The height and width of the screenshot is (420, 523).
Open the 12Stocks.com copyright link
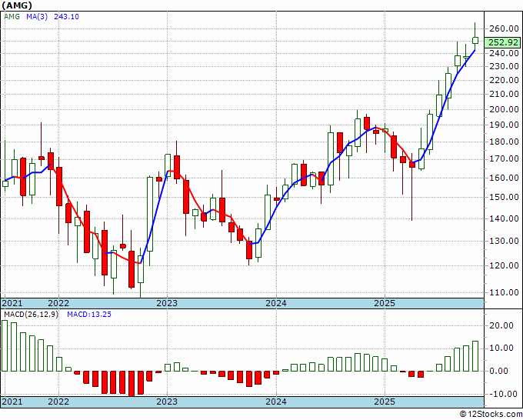[x=491, y=415]
